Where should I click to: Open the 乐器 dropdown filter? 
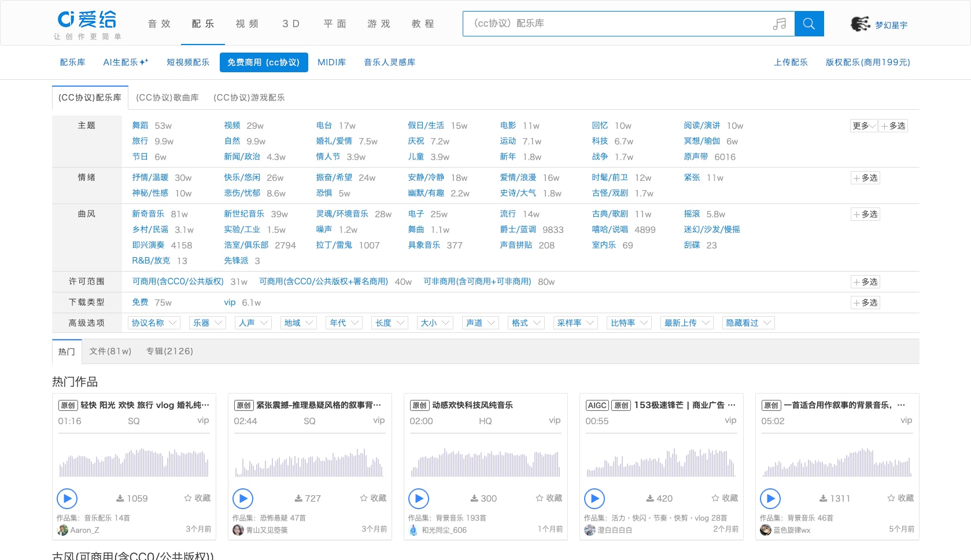[x=208, y=323]
